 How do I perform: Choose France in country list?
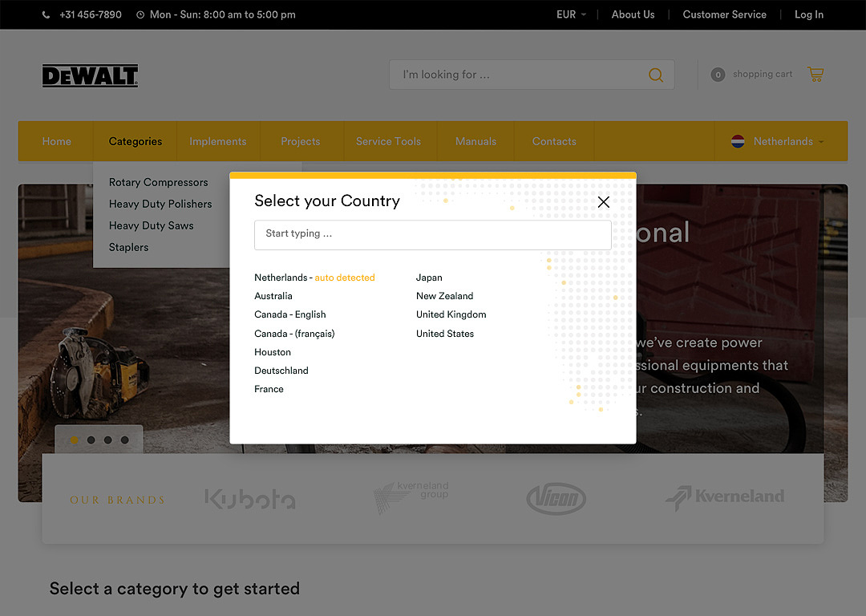[x=269, y=389]
